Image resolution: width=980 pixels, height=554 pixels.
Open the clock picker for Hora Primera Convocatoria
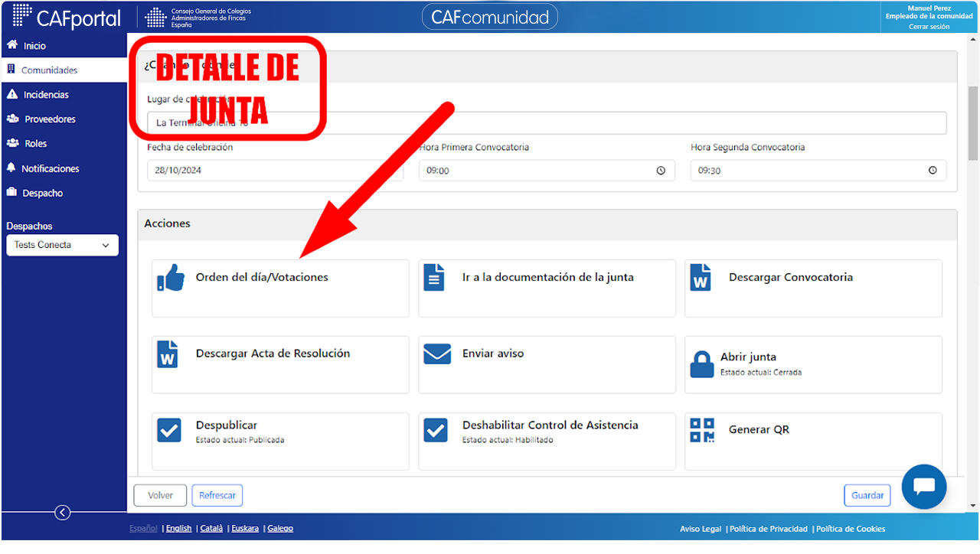coord(661,171)
